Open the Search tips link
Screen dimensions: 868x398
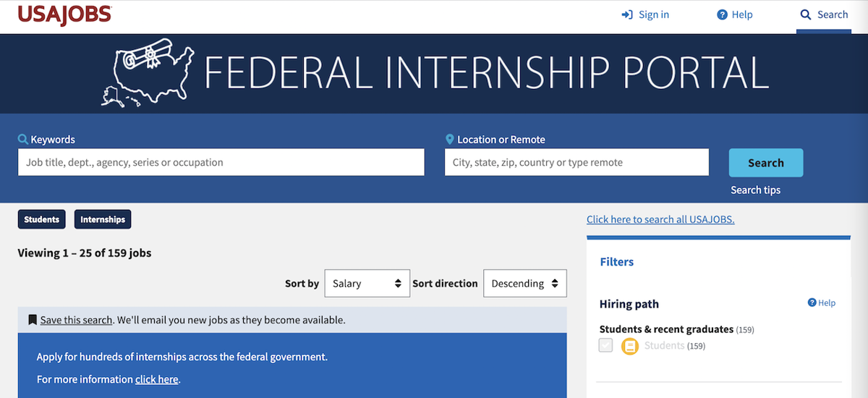755,190
